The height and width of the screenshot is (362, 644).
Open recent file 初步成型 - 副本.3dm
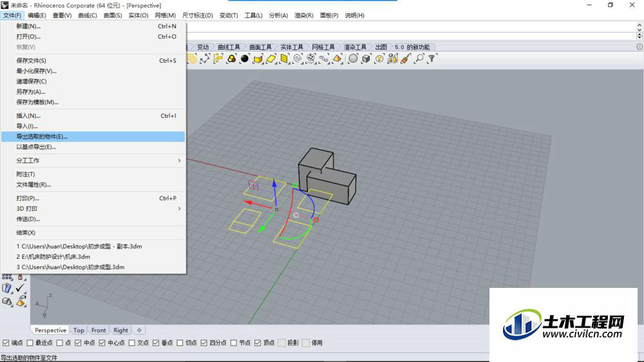[93, 246]
